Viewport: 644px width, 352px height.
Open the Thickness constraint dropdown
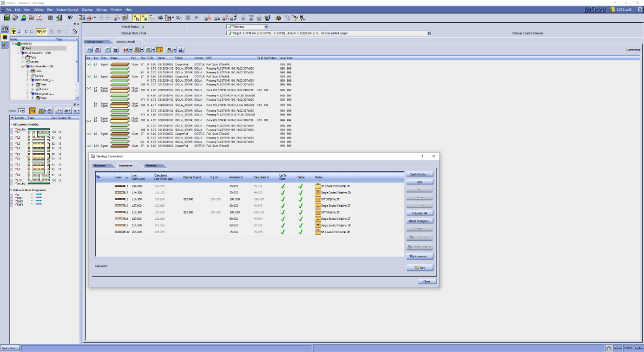tap(266, 27)
